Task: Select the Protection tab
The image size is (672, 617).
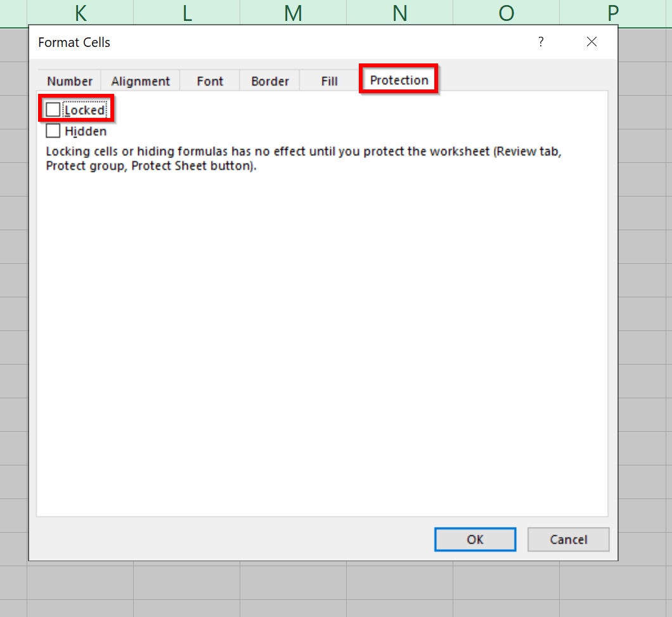Action: tap(398, 80)
